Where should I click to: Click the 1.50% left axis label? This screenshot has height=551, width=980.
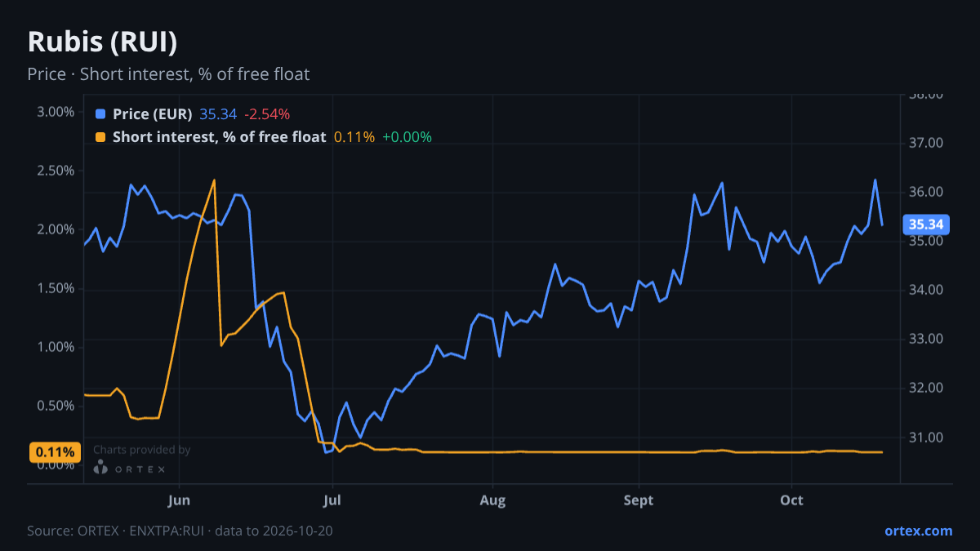point(56,288)
